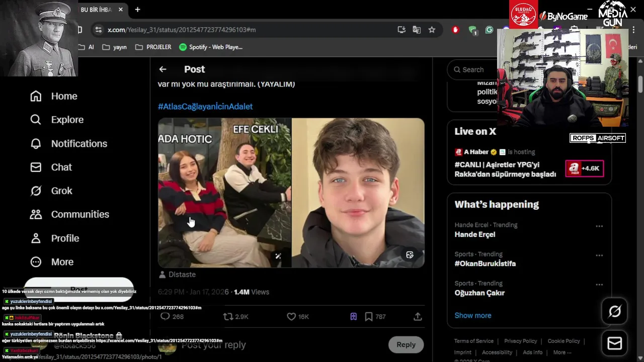Open the yayın bookmarks folder
This screenshot has width=644, height=362.
(114, 47)
